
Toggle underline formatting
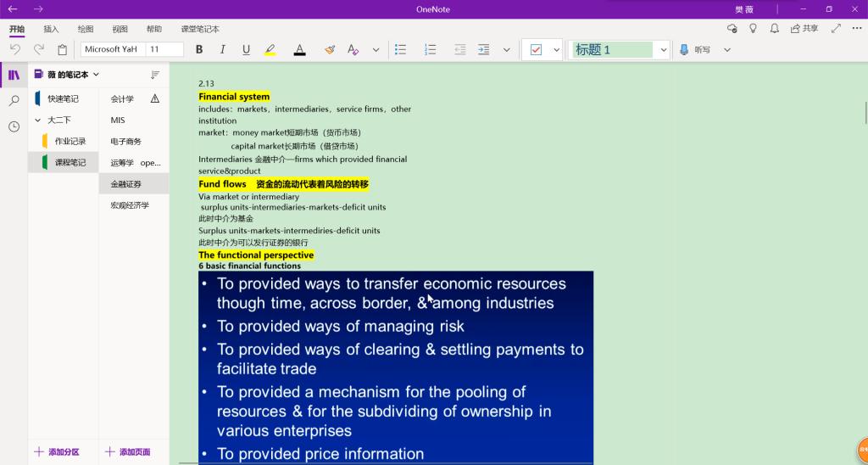(246, 50)
